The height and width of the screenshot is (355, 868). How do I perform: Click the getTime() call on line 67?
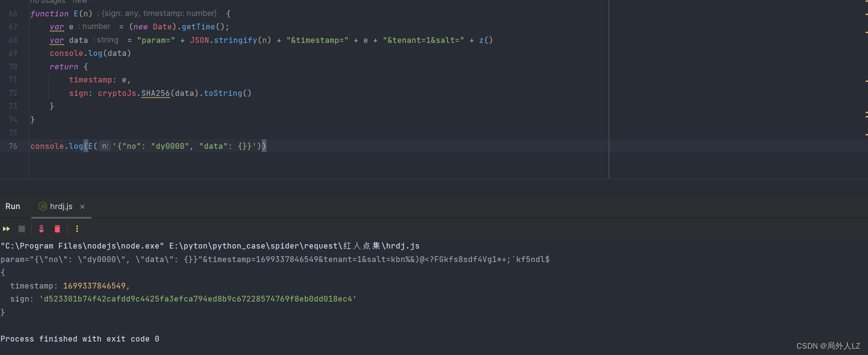203,27
